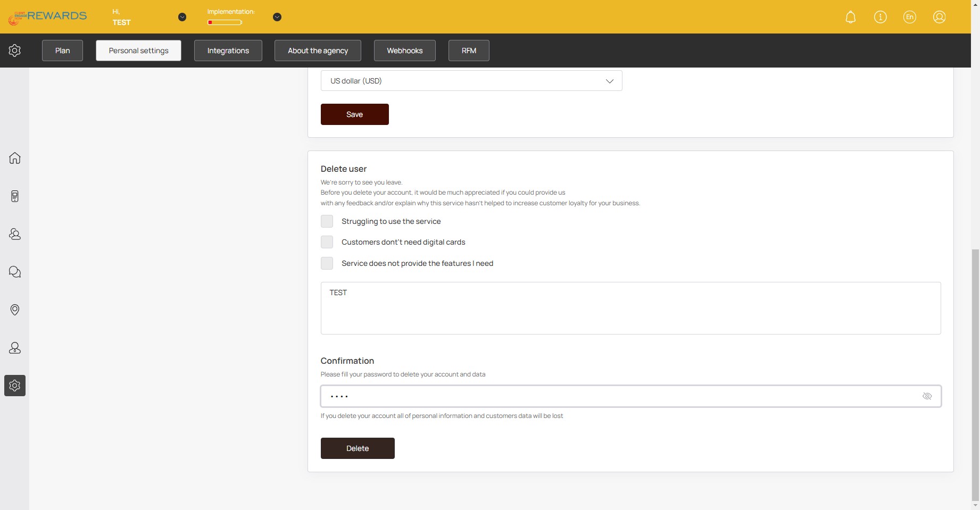Open the info circle icon
Image resolution: width=980 pixels, height=510 pixels.
pos(880,17)
